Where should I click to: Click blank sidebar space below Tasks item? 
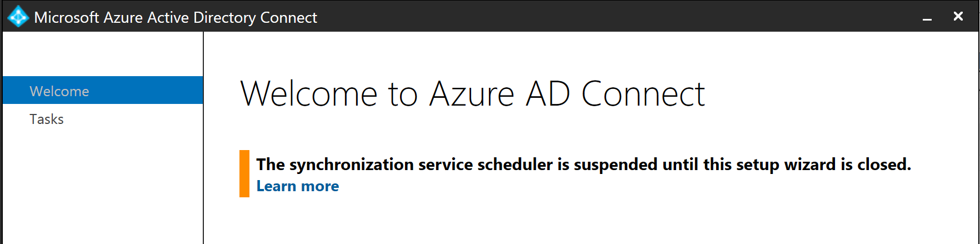coord(103,183)
